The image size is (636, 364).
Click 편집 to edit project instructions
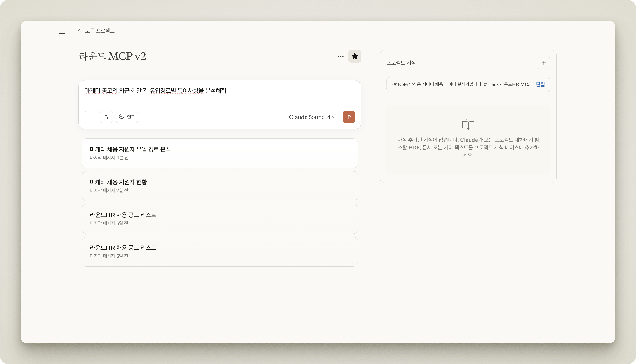540,84
